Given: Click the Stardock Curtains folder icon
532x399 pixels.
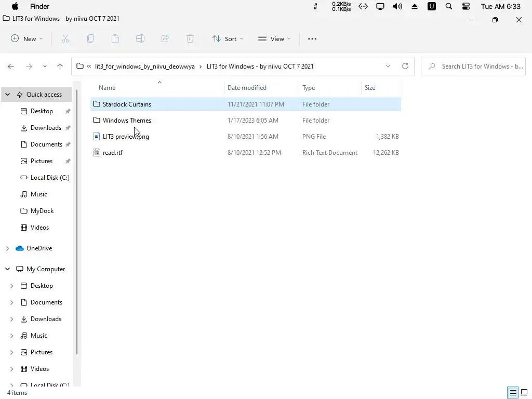Looking at the screenshot, I should click(x=97, y=104).
